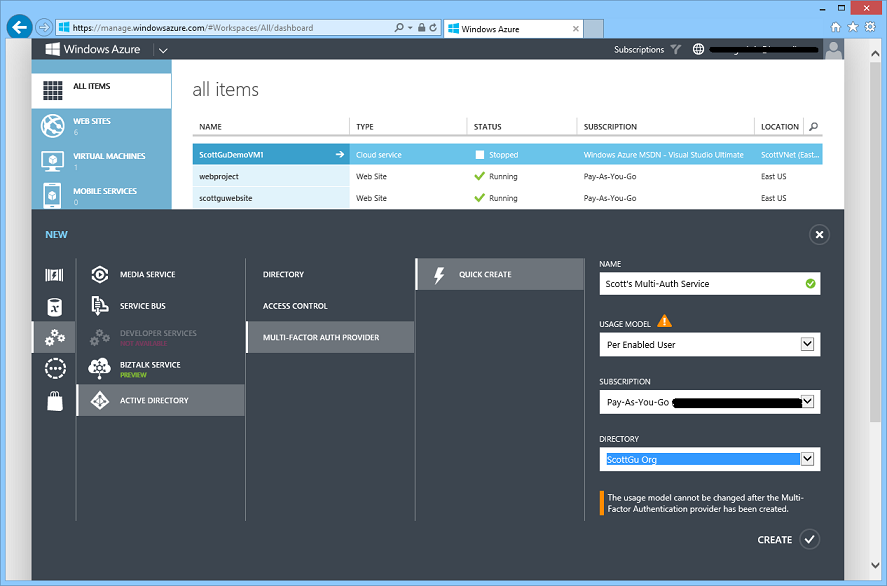Select the webproject row

(x=507, y=176)
